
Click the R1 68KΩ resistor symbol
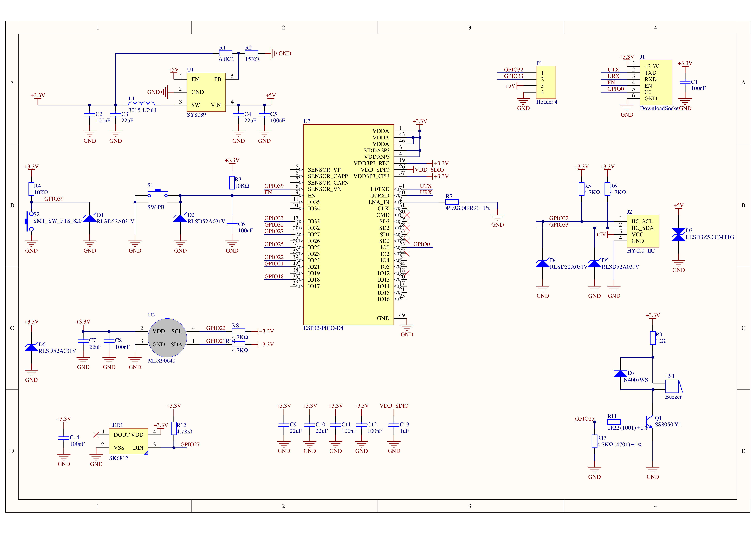tap(226, 53)
